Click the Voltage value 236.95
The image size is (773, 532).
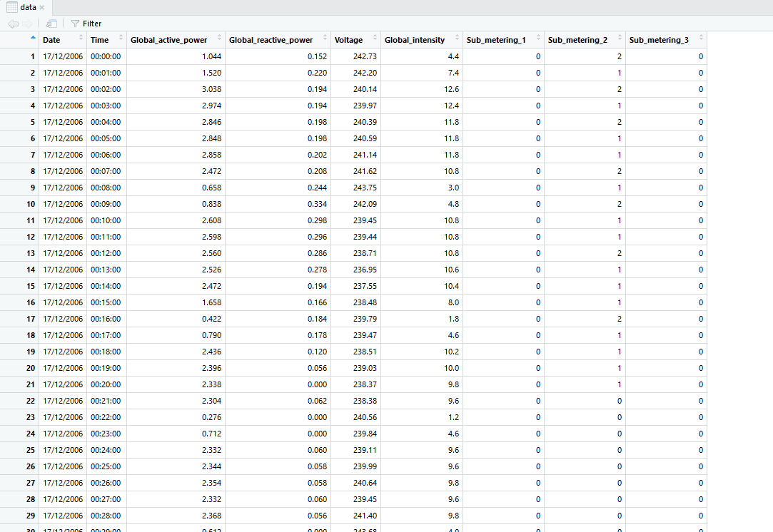click(365, 270)
